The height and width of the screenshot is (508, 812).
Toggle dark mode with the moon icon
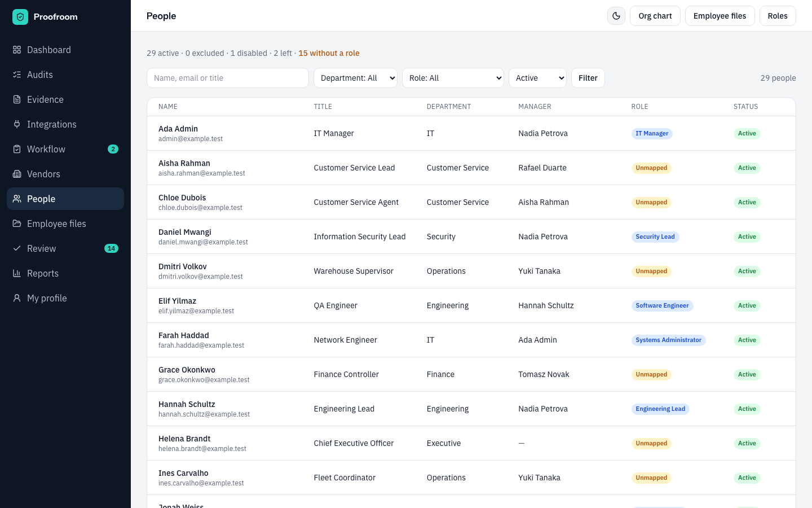click(616, 16)
